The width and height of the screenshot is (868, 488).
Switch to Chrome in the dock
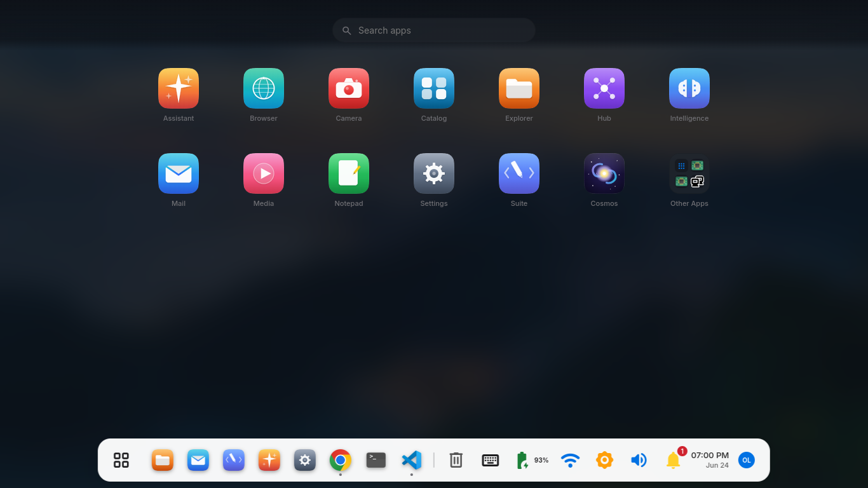[x=341, y=460]
